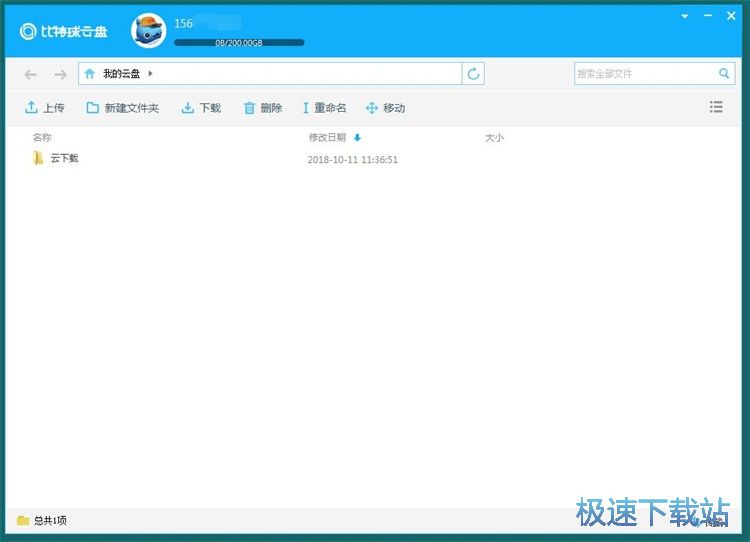
Task: Sort by 大小 column header
Action: coord(494,138)
